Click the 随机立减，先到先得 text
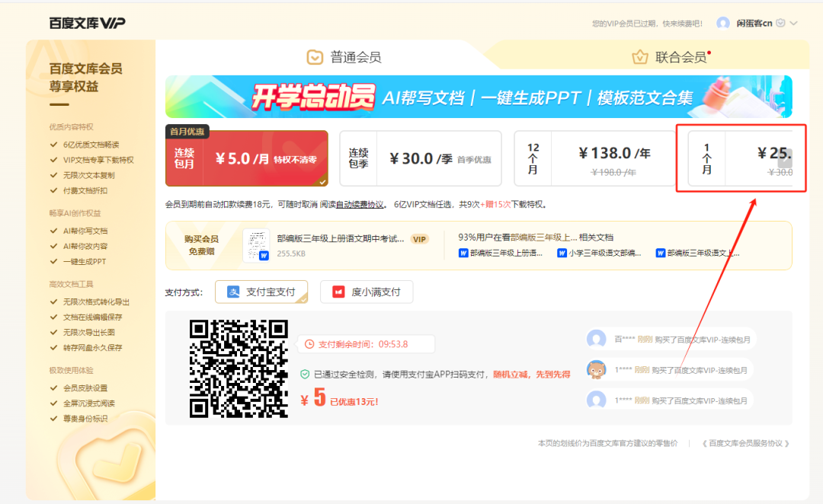 532,375
